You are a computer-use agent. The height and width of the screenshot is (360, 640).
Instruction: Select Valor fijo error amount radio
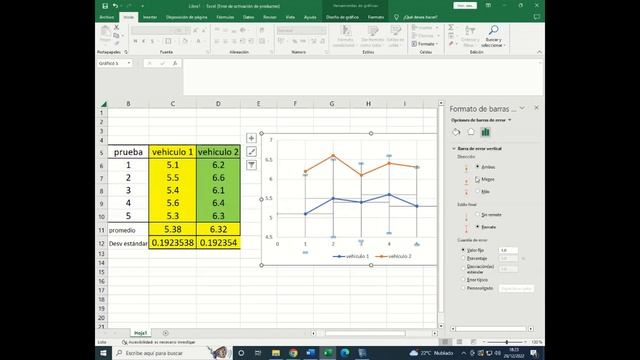coord(463,250)
